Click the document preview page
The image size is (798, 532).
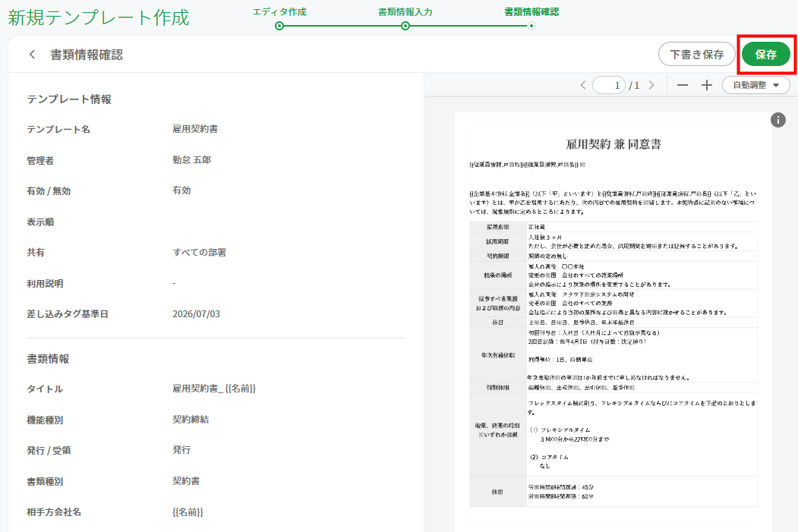coord(613,322)
